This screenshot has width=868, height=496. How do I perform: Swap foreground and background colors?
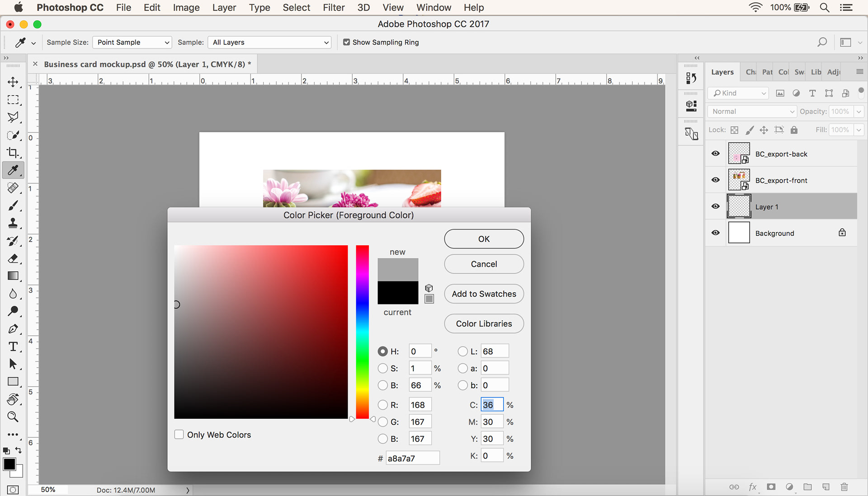tap(19, 450)
